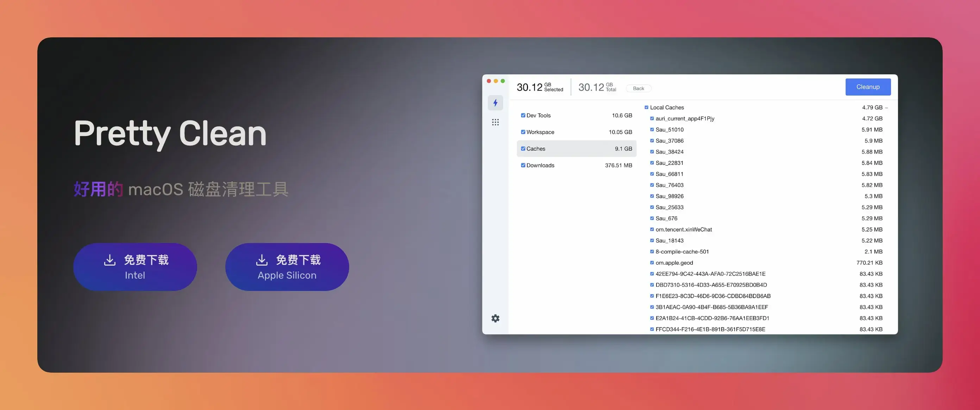
Task: Deselect auri_current_app4F1Pjy checkbox
Action: [652, 118]
